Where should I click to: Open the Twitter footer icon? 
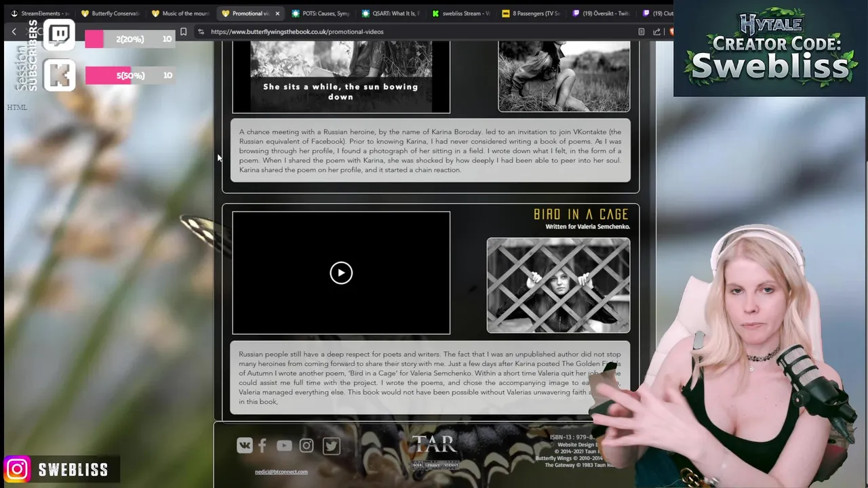pyautogui.click(x=331, y=445)
